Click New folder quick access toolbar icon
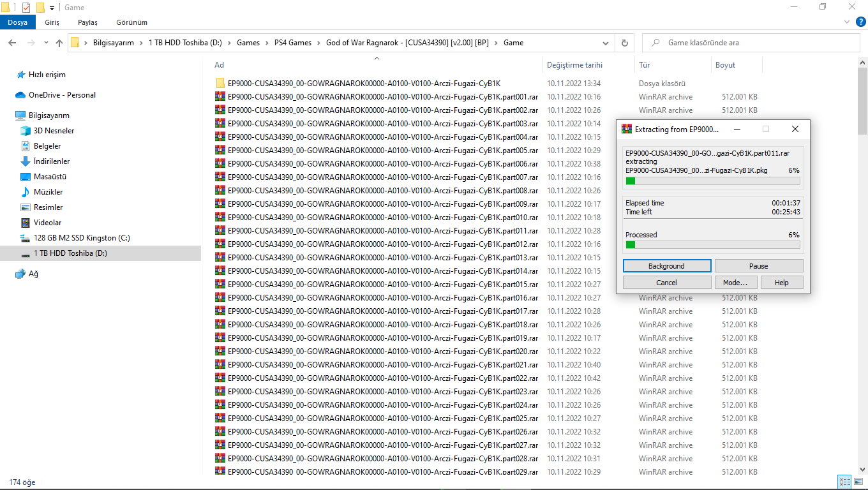 40,8
